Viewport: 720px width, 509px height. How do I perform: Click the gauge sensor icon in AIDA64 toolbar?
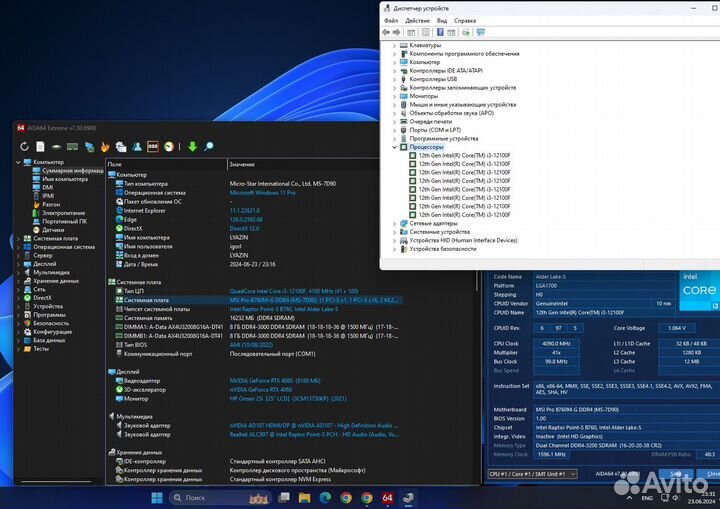click(169, 147)
